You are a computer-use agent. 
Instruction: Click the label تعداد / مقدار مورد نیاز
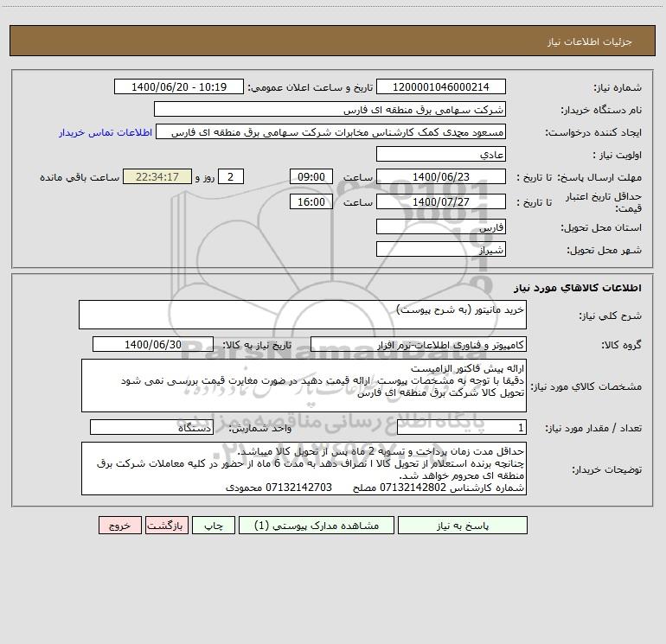(x=593, y=429)
